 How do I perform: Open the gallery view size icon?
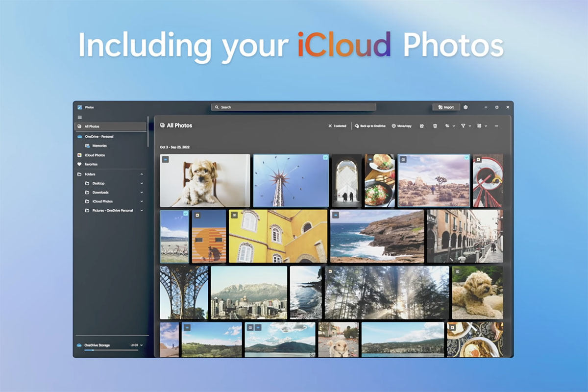479,126
